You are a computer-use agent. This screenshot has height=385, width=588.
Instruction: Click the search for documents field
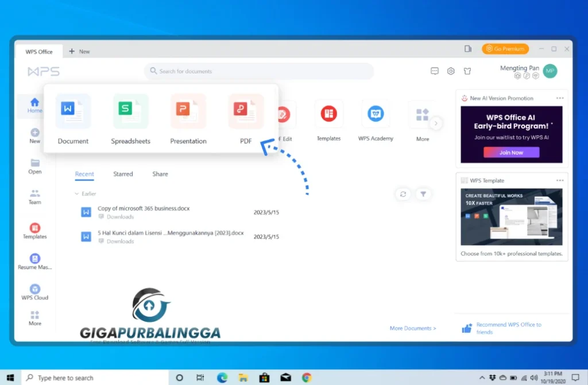pos(258,71)
